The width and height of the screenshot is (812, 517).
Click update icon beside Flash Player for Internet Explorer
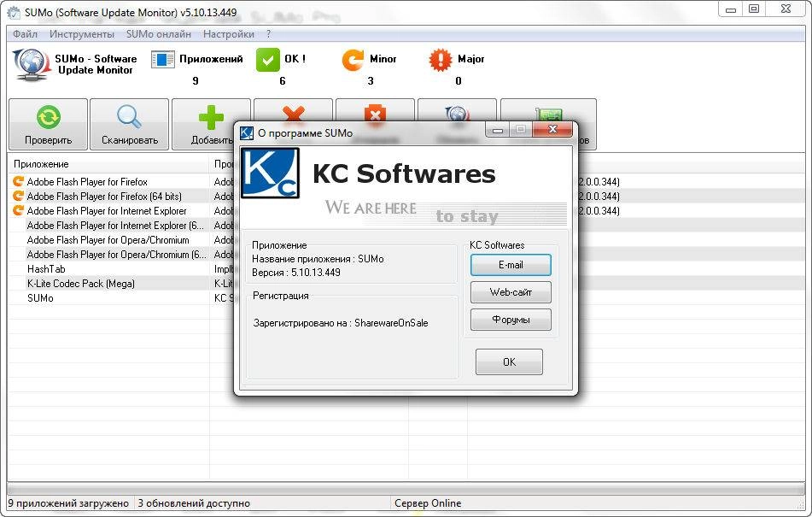[x=18, y=210]
